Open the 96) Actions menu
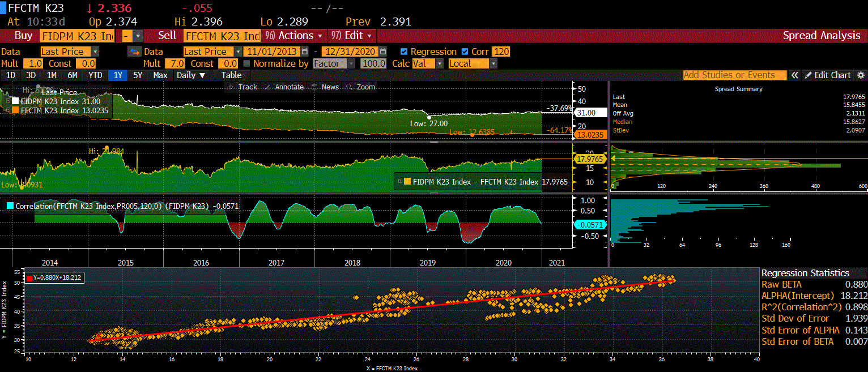The width and height of the screenshot is (868, 372). [x=293, y=36]
